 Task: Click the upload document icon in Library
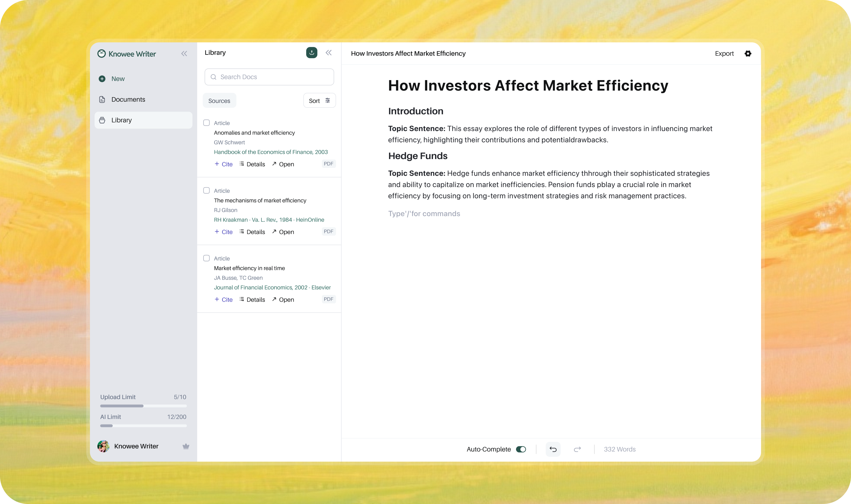coord(312,53)
